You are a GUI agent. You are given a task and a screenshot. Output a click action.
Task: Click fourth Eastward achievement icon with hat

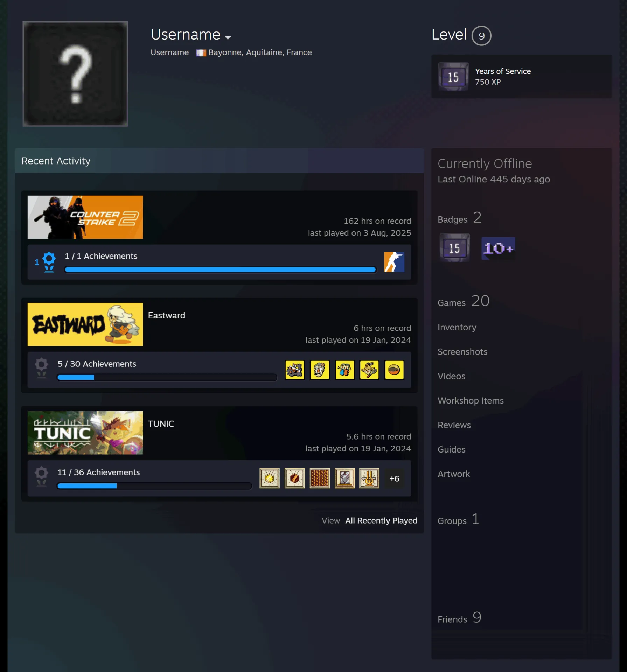click(x=369, y=370)
